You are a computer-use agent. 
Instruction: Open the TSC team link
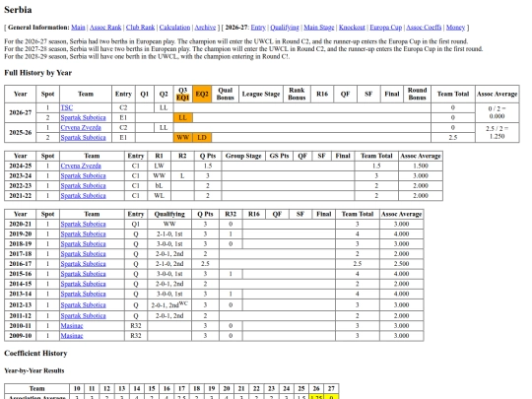tap(67, 107)
